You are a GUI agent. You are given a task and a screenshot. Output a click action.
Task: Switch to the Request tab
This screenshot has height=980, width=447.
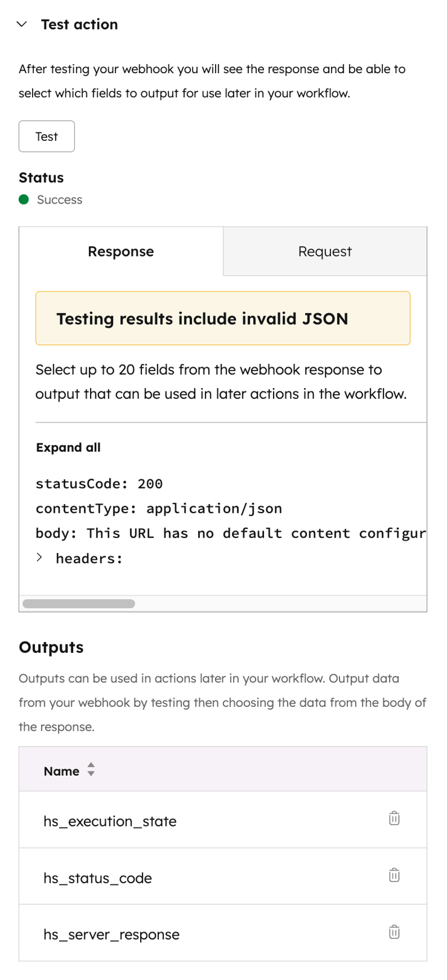[324, 251]
